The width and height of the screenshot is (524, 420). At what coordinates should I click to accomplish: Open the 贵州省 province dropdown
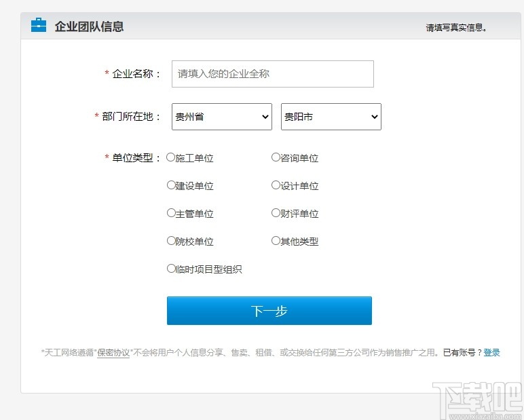[x=222, y=117]
